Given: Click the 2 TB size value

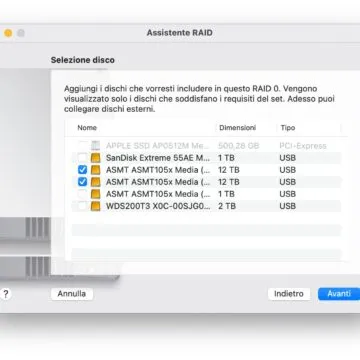Looking at the screenshot, I should click(x=227, y=206).
